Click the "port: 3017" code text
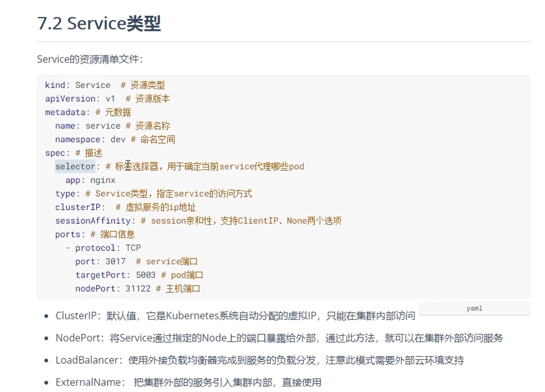The height and width of the screenshot is (392, 545). pyautogui.click(x=100, y=261)
